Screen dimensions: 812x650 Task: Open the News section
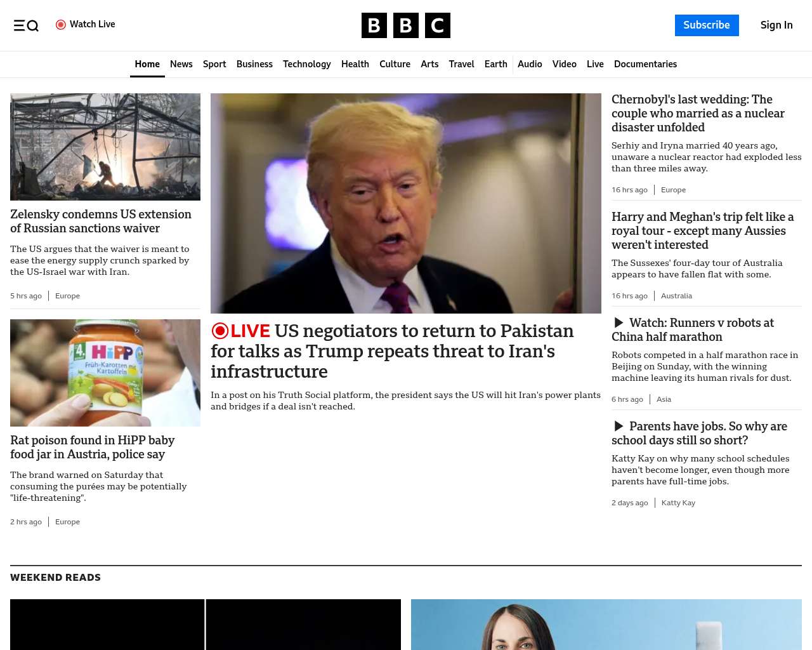181,64
